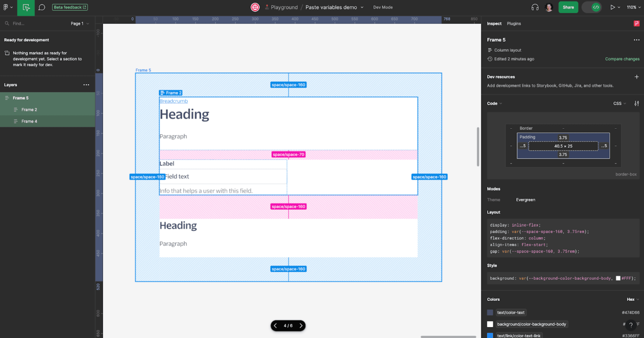
Task: Click the Present/Prototype play icon
Action: tap(612, 7)
